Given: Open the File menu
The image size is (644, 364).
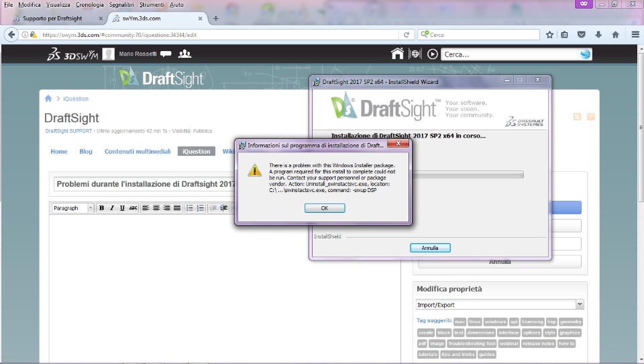Looking at the screenshot, I should (x=8, y=5).
